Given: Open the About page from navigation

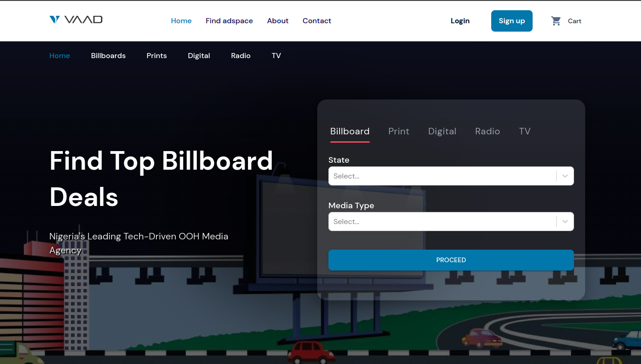Looking at the screenshot, I should click(x=278, y=20).
